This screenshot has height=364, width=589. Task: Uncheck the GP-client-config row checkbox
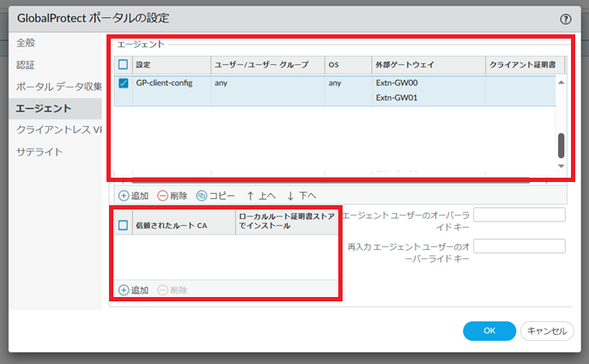(124, 83)
